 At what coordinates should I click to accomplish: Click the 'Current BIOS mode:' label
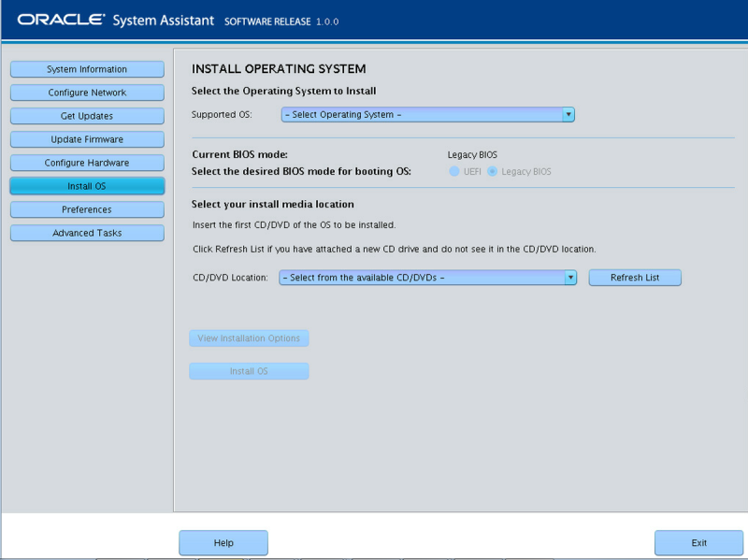tap(240, 154)
